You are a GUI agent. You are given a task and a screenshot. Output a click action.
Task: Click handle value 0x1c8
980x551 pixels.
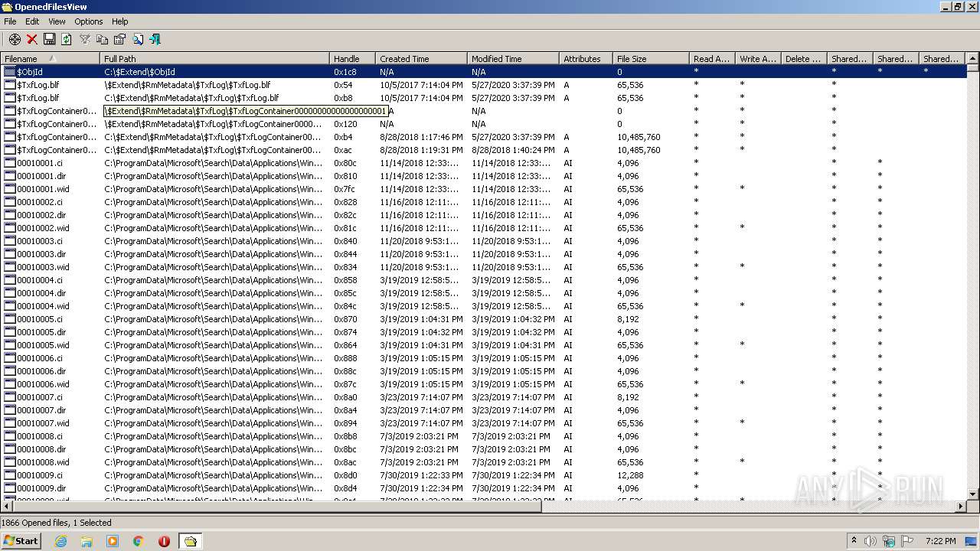point(345,72)
